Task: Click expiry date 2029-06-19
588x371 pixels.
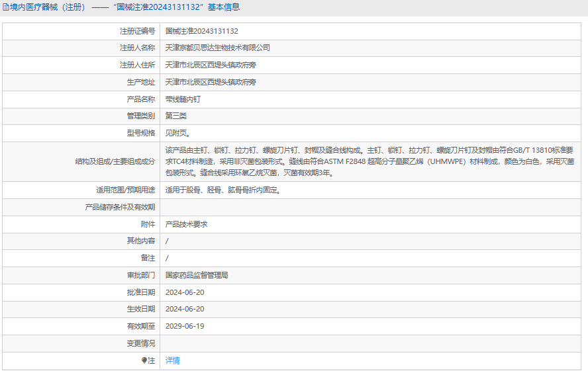Action: [x=185, y=326]
